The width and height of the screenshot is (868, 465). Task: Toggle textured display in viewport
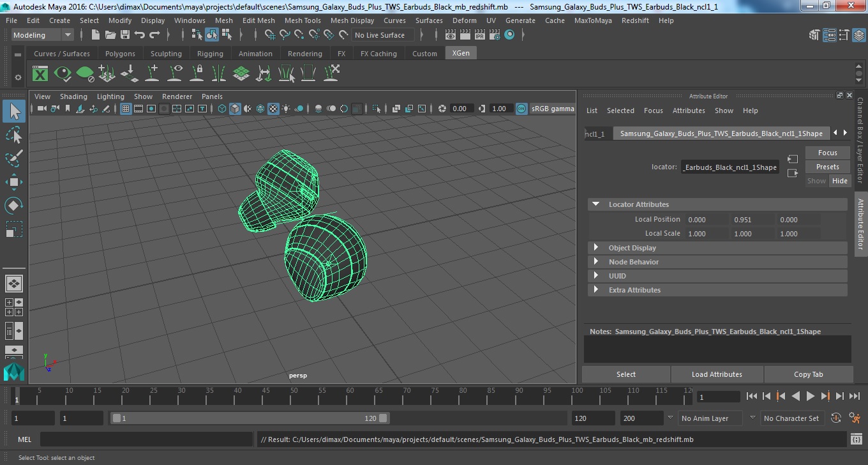273,109
